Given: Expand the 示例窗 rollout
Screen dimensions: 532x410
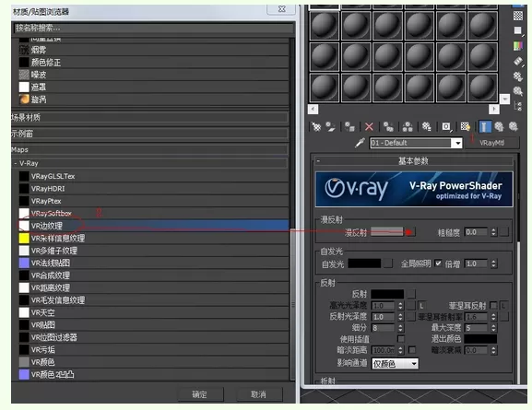Looking at the screenshot, I should click(149, 134).
